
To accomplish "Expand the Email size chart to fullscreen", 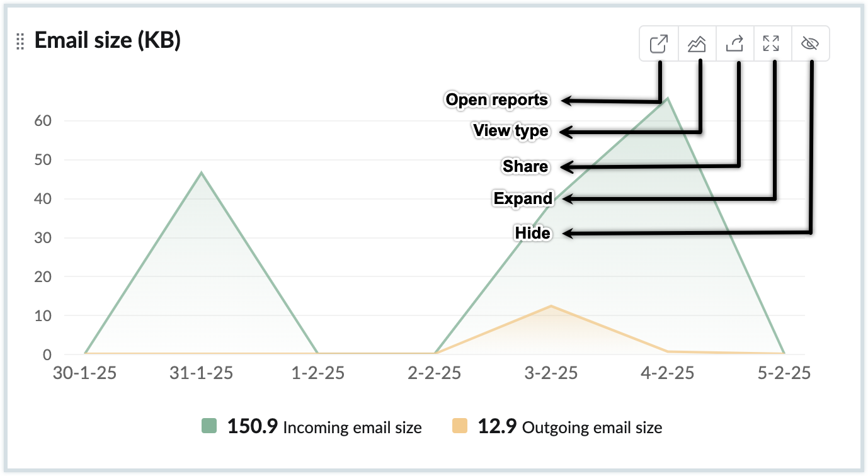I will (x=772, y=43).
